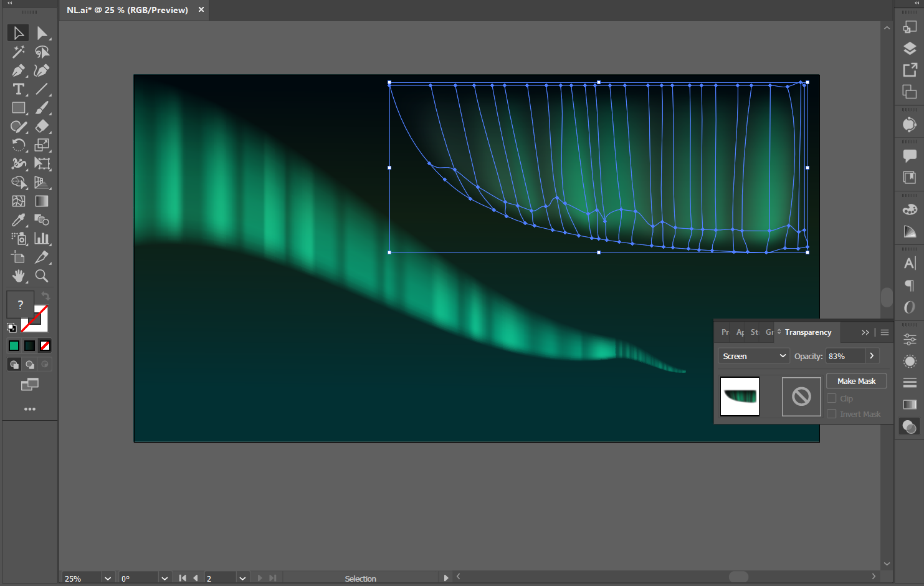Apply Gradient mode button
The image size is (924, 586).
point(29,345)
